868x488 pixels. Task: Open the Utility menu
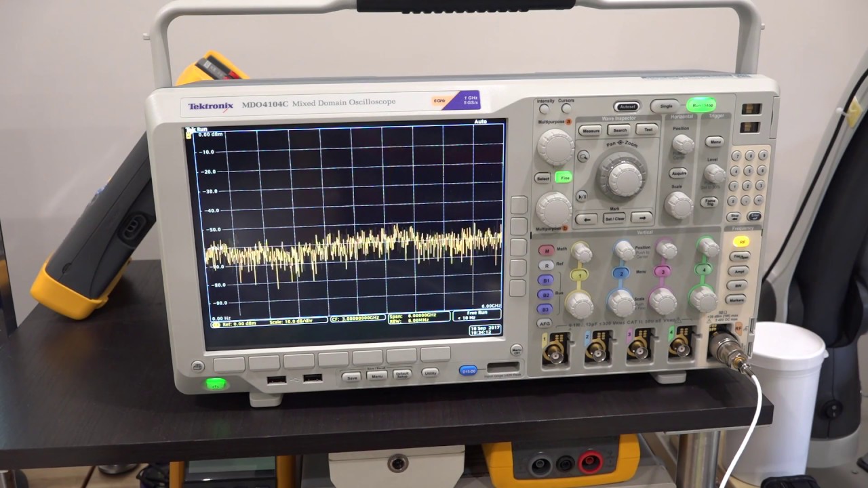pyautogui.click(x=429, y=373)
